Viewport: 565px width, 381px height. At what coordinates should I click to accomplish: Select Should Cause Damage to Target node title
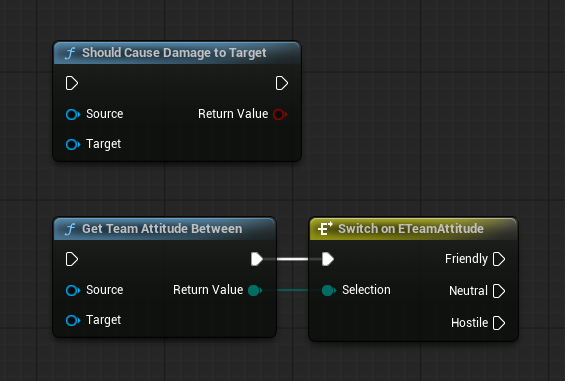pos(174,53)
